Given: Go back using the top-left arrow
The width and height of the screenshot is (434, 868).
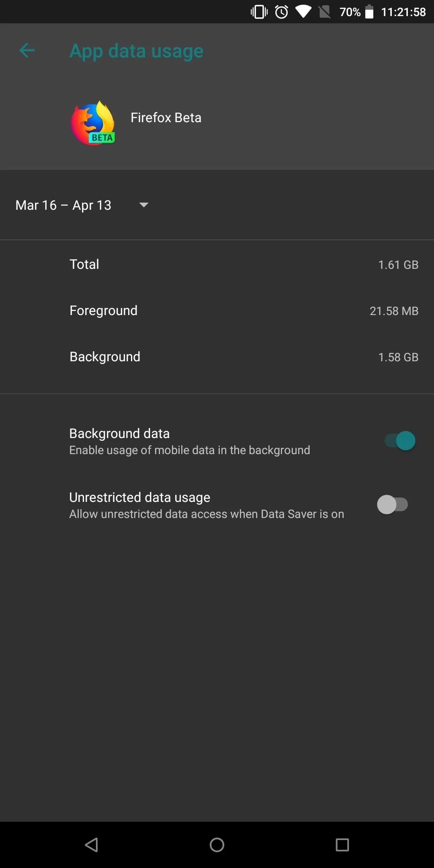Looking at the screenshot, I should point(27,51).
